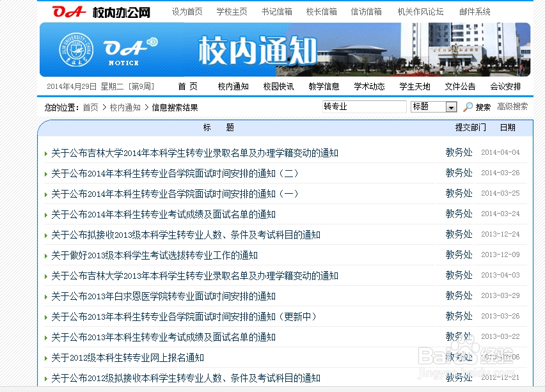
Task: Click the 设为首页 top link
Action: tap(187, 12)
